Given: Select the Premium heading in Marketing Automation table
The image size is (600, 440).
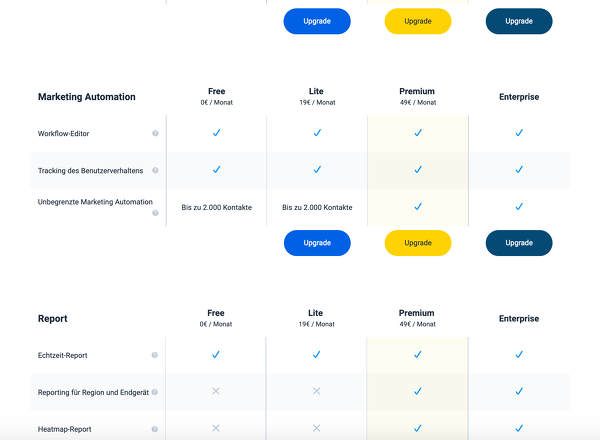Looking at the screenshot, I should [x=417, y=91].
